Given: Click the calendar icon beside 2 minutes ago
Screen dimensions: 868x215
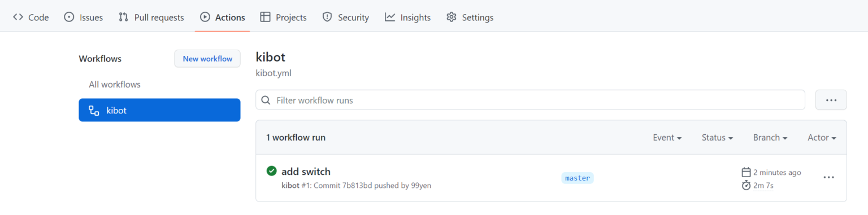Looking at the screenshot, I should [746, 172].
